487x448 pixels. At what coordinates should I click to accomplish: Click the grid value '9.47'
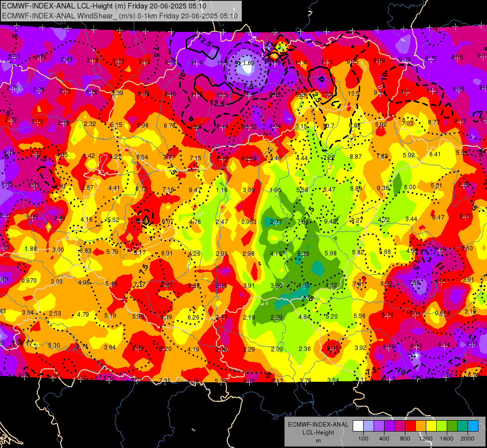point(195,190)
